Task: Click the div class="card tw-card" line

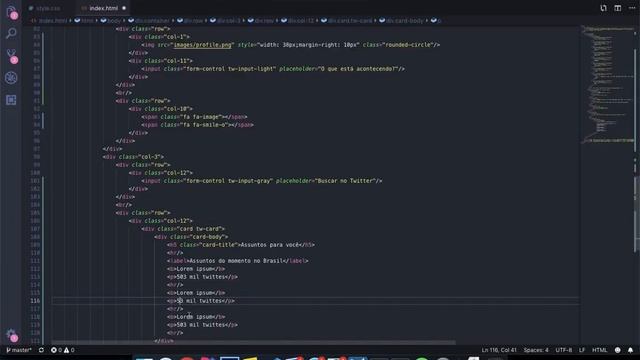Action: click(x=183, y=229)
